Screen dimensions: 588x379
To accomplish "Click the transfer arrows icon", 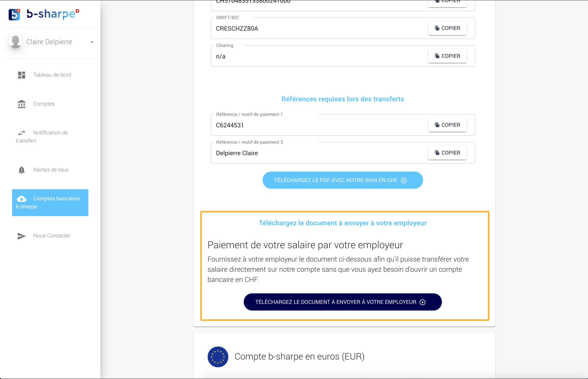I will pos(22,133).
